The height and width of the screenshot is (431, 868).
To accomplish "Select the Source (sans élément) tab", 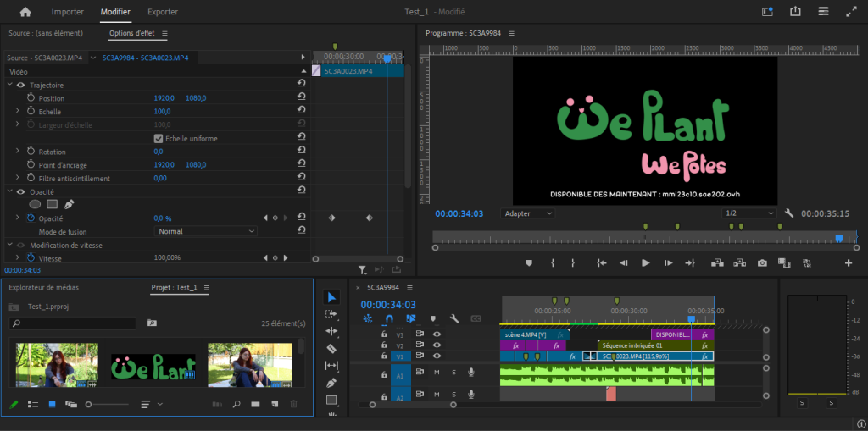I will point(46,33).
